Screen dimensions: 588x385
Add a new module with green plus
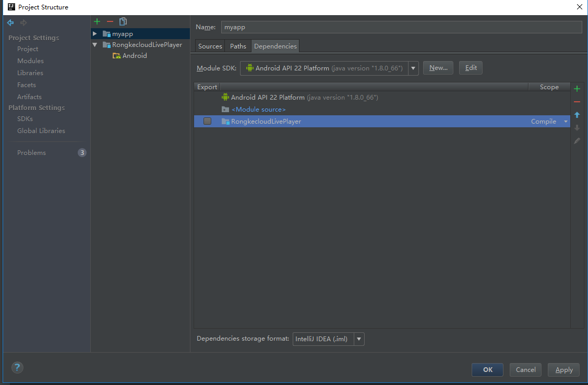point(97,22)
